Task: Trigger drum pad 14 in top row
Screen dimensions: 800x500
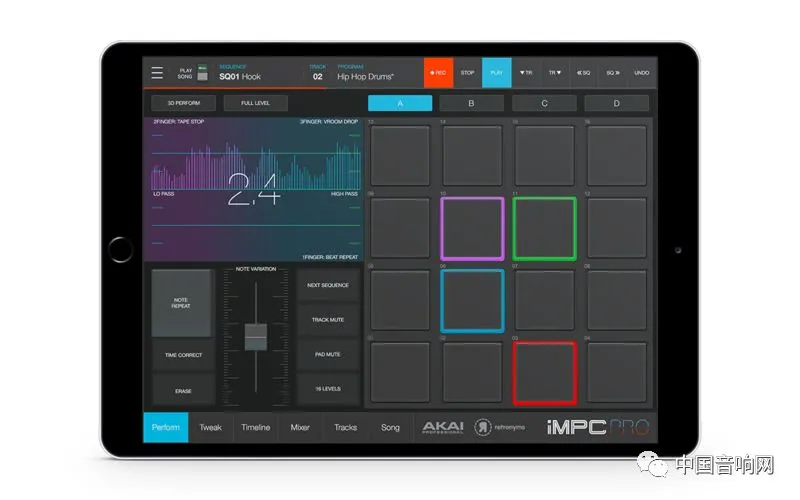Action: coord(472,156)
